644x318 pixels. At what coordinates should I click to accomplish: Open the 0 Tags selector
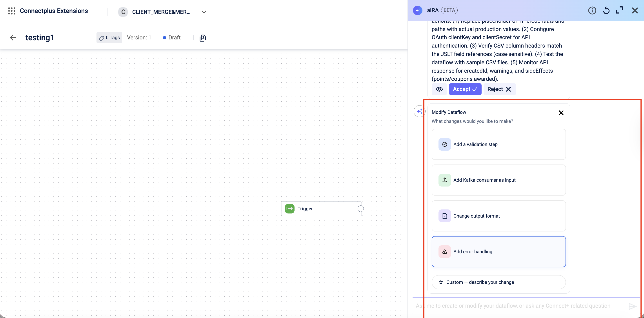(x=109, y=38)
